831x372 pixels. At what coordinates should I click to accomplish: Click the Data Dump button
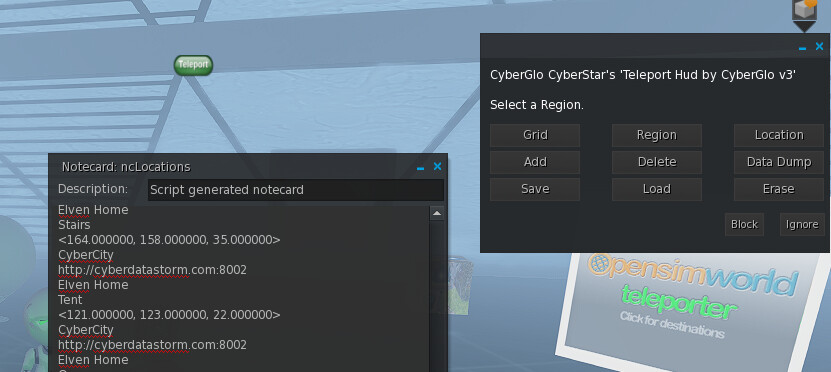779,162
